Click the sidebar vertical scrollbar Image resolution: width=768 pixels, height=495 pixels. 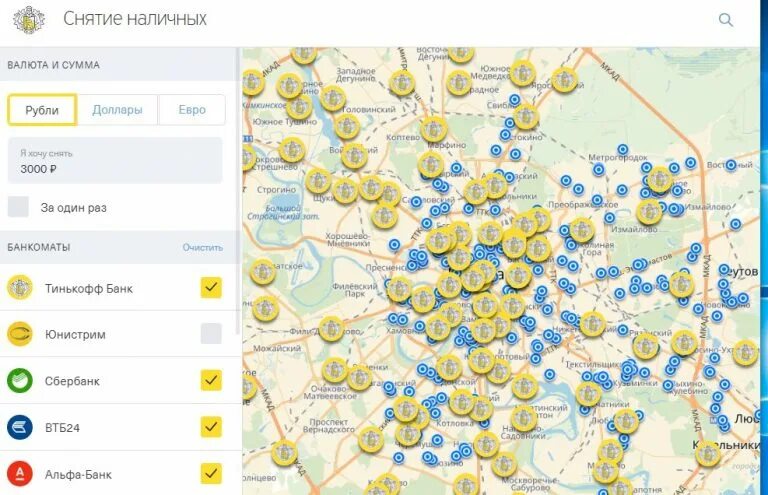pos(239,191)
